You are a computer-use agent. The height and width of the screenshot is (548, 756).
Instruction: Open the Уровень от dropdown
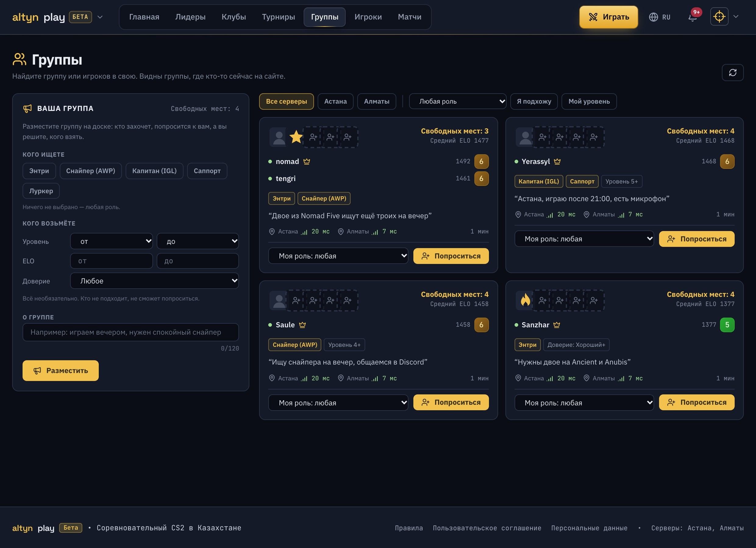[111, 241]
